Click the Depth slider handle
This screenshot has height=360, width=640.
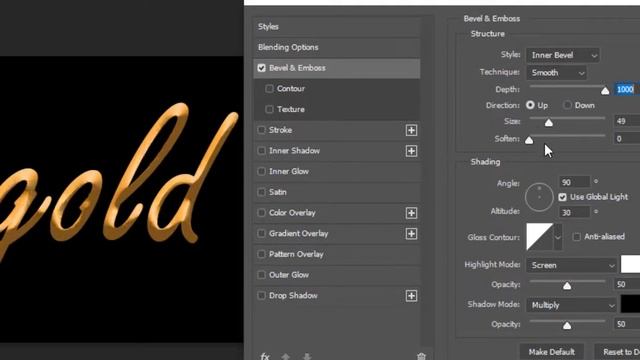pyautogui.click(x=605, y=91)
